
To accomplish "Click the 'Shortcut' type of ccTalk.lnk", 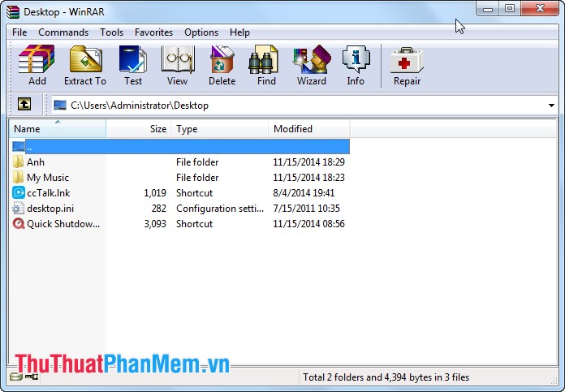I will click(x=195, y=193).
